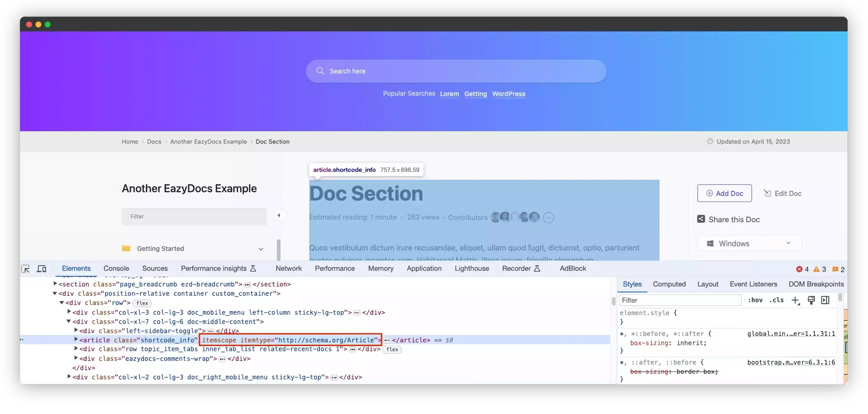Toggle the .cls class editor button
The height and width of the screenshot is (414, 868).
(x=776, y=300)
